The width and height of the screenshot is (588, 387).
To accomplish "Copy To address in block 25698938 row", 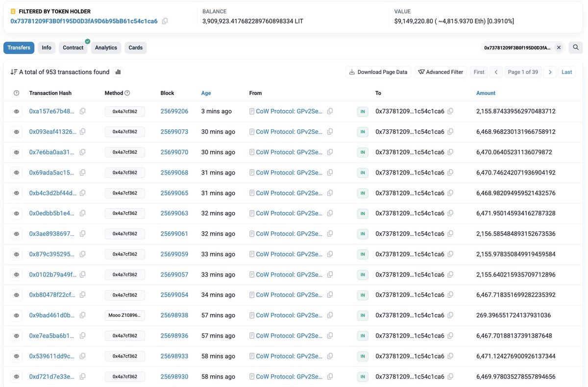I will (450, 315).
